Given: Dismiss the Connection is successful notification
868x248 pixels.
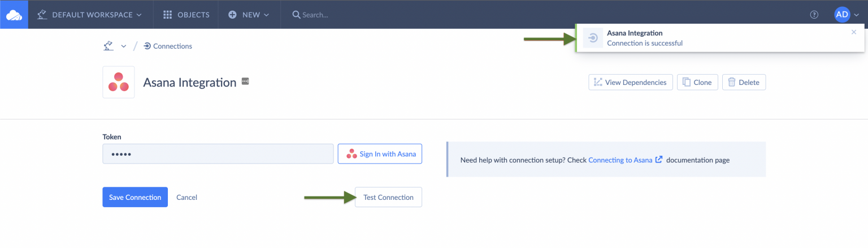Looking at the screenshot, I should (854, 32).
